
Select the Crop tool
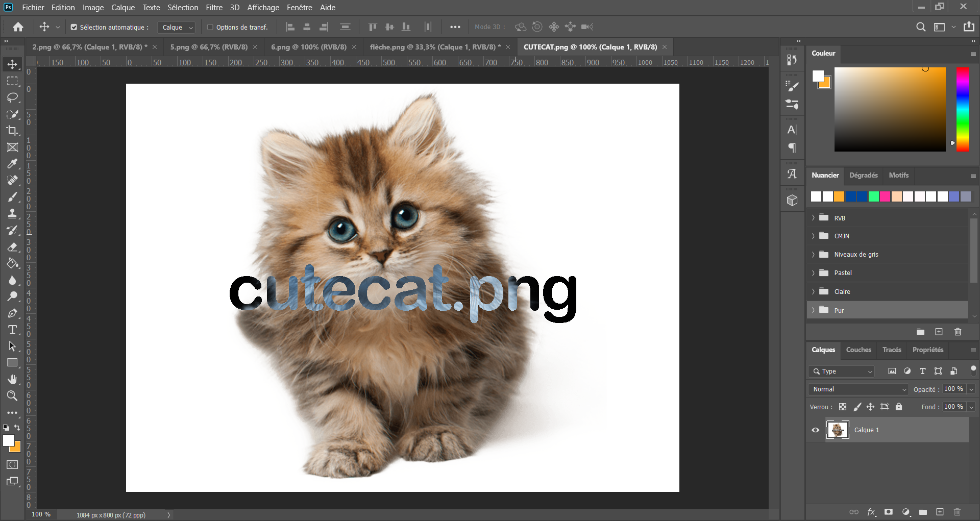[x=12, y=131]
